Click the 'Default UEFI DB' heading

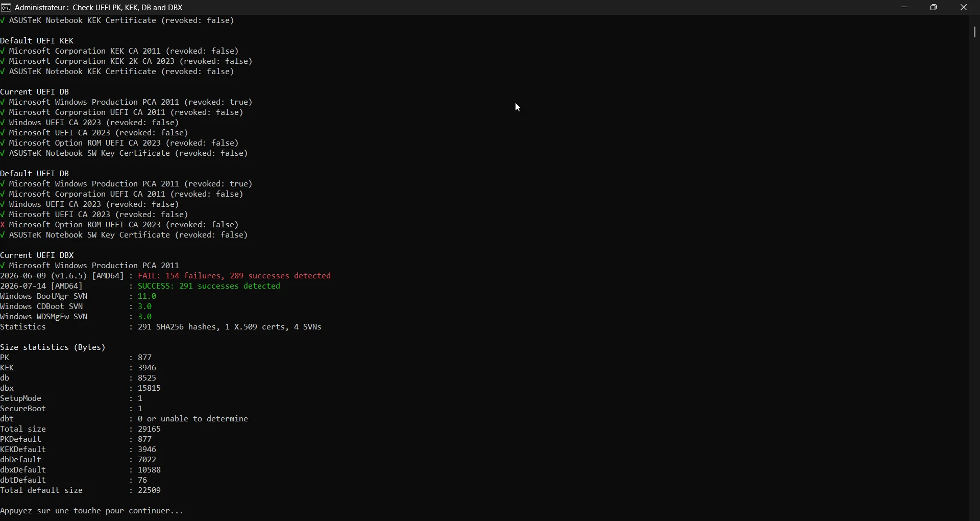click(35, 174)
